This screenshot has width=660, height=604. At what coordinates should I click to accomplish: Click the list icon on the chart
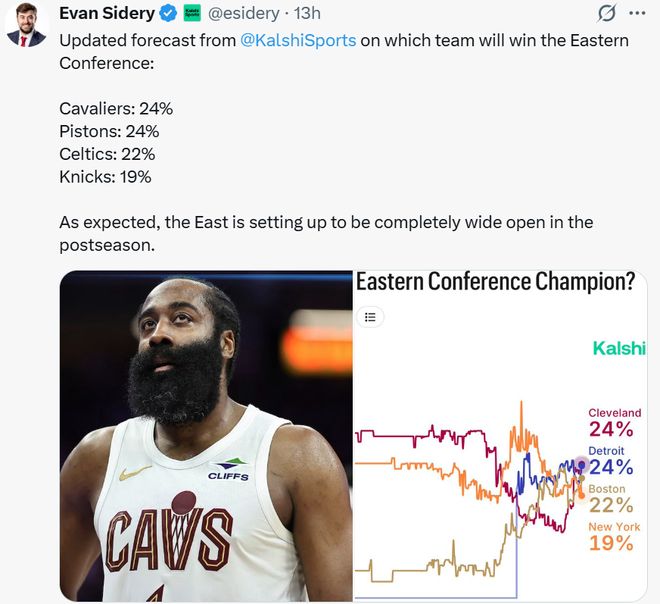370,317
